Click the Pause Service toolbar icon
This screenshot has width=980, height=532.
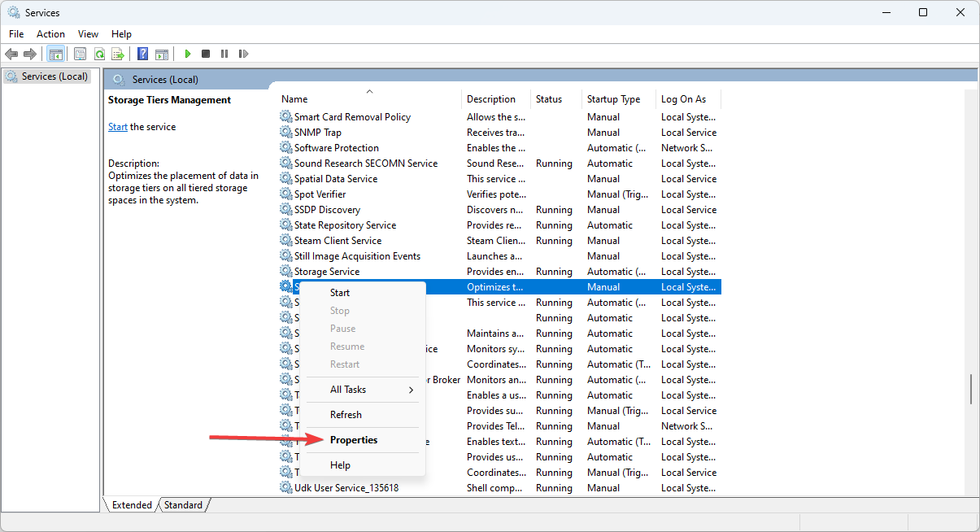[224, 54]
